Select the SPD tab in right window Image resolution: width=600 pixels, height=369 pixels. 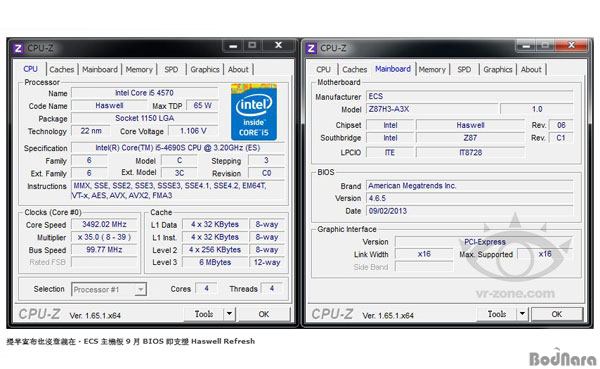(464, 70)
